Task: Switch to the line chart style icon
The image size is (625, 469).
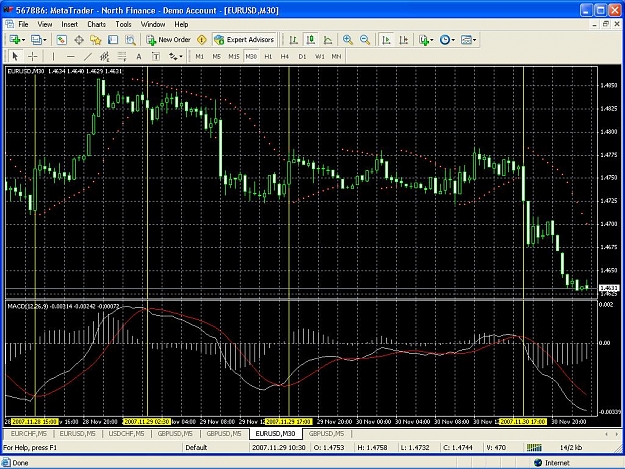Action: coord(328,40)
